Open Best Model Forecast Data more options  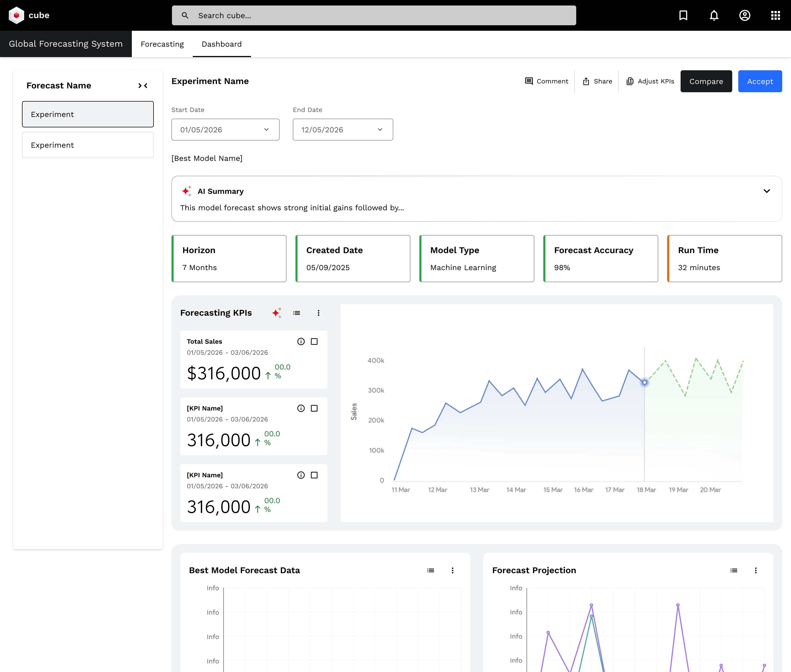pos(452,570)
